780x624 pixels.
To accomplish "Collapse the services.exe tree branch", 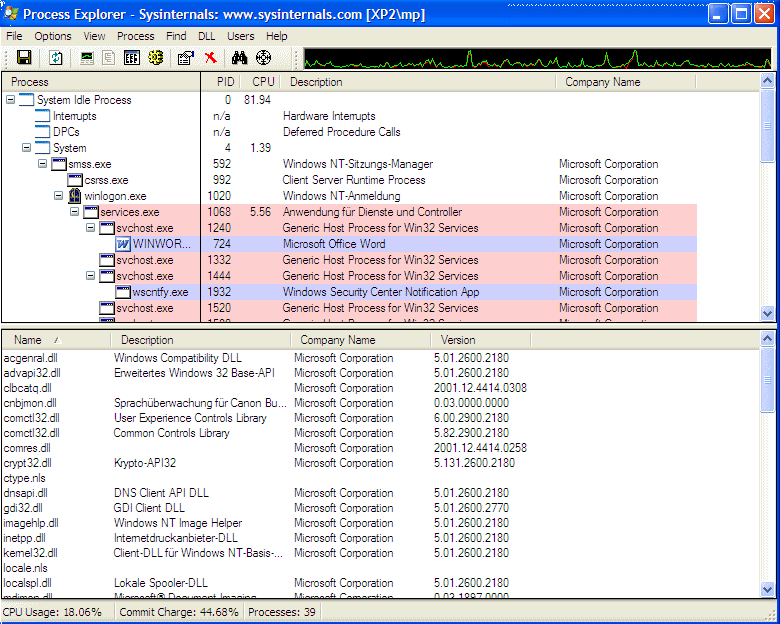I will click(75, 212).
